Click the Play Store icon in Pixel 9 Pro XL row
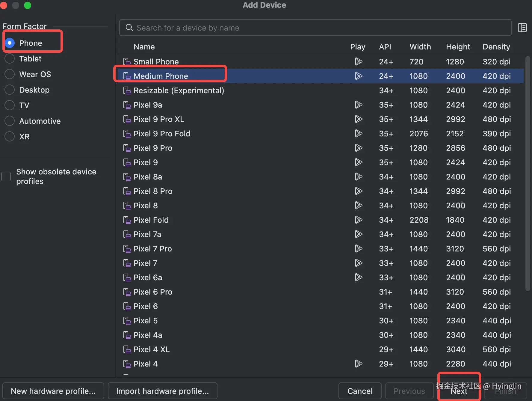The width and height of the screenshot is (532, 401). pos(358,119)
